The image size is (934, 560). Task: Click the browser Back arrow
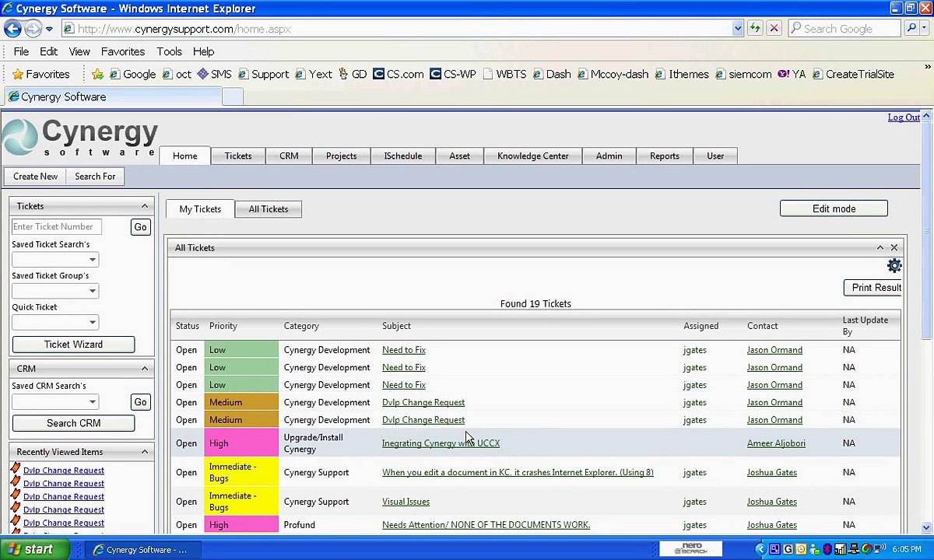12,29
